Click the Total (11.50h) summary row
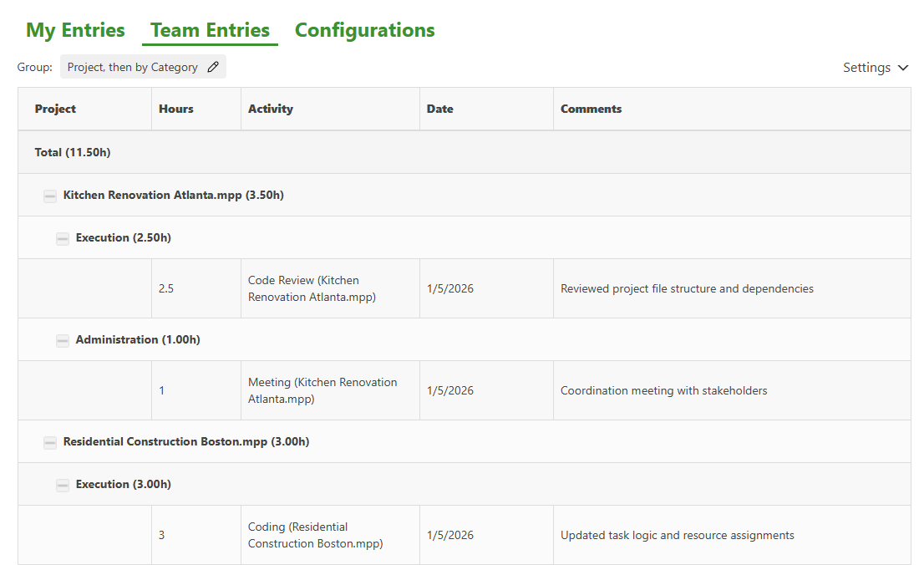924x565 pixels. click(73, 152)
